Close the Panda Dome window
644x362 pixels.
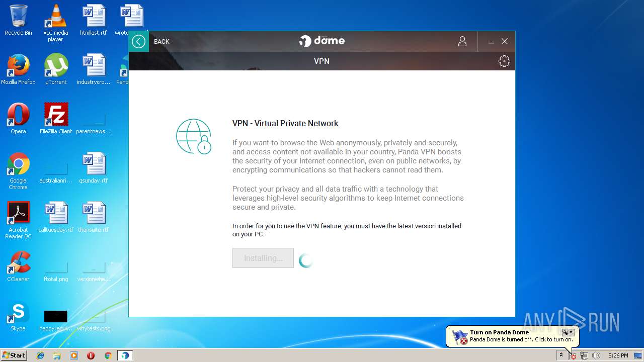click(505, 41)
